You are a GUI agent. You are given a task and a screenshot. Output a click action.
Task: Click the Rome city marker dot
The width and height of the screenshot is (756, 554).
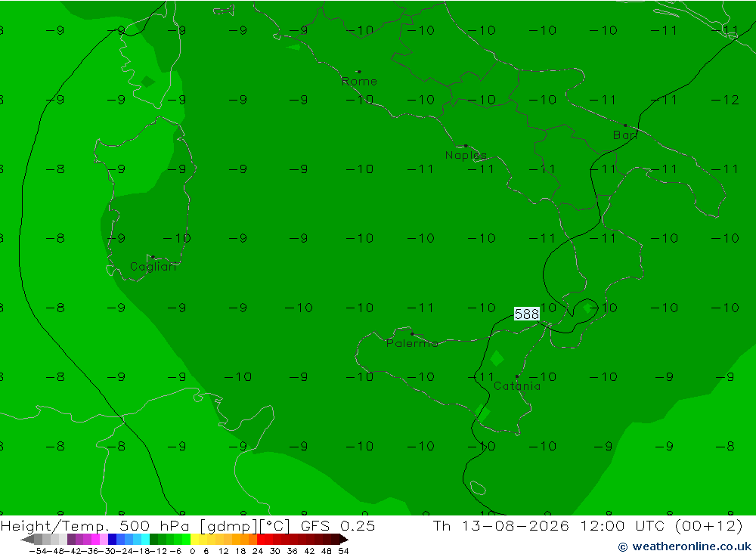click(x=359, y=72)
